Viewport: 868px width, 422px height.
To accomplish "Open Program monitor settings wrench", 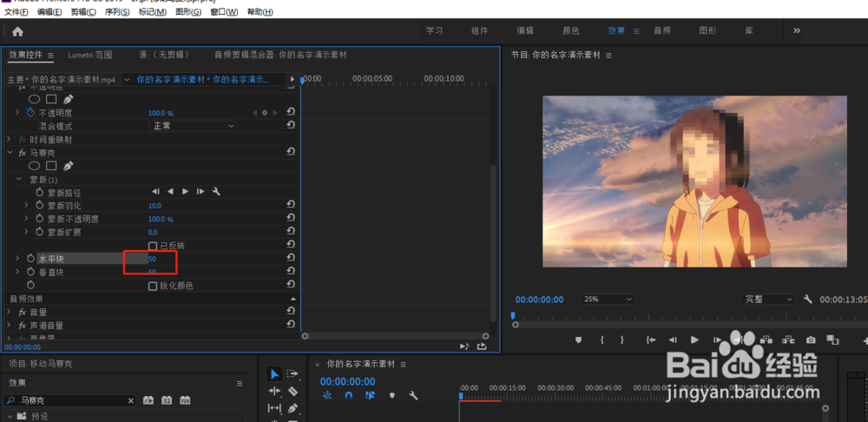I will click(x=807, y=299).
